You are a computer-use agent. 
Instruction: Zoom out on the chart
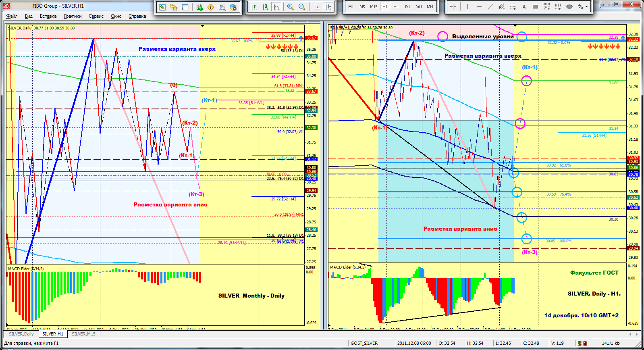(302, 7)
